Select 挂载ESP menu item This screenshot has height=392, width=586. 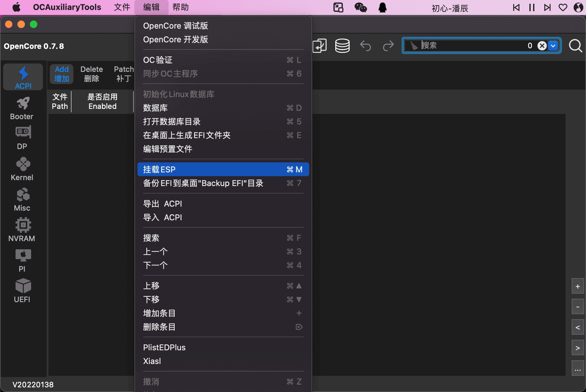pos(223,169)
